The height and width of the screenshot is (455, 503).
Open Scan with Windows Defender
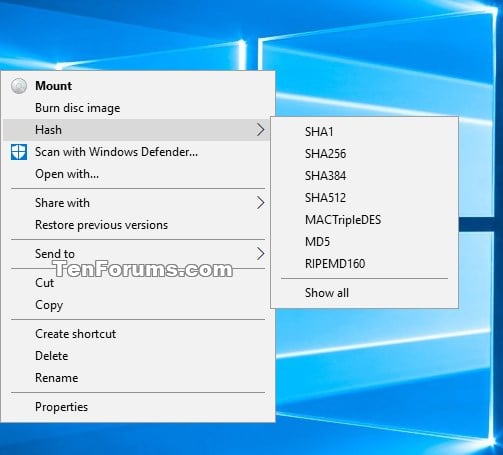click(139, 152)
